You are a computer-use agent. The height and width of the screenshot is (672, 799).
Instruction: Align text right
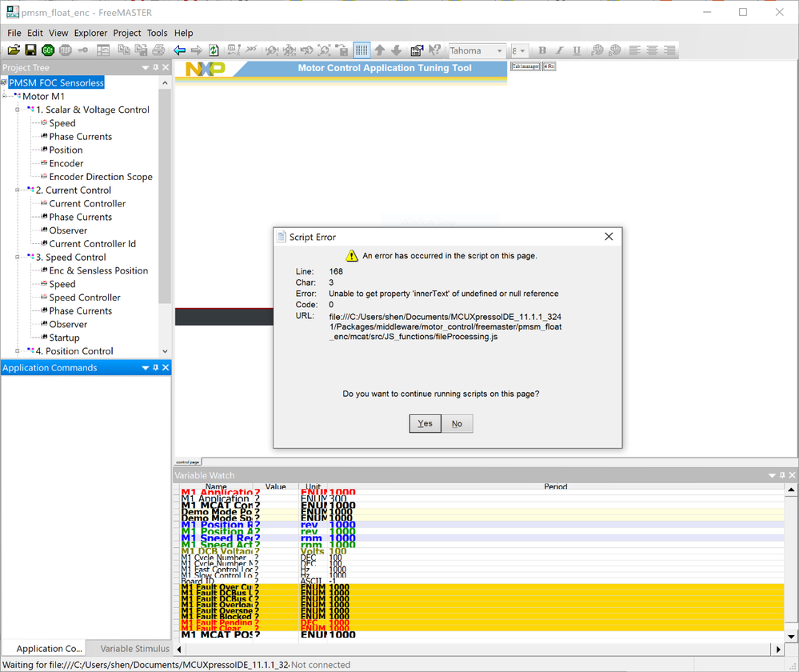(669, 50)
